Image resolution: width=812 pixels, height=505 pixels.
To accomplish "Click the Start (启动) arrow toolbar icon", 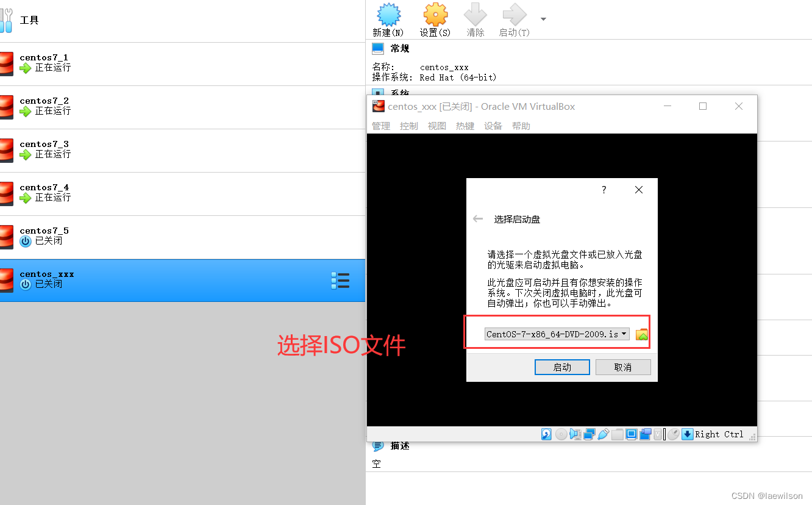I will (515, 14).
